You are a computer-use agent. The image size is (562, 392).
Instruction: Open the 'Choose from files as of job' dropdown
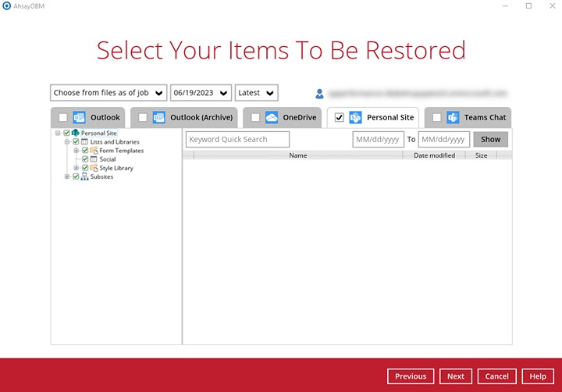pyautogui.click(x=108, y=93)
